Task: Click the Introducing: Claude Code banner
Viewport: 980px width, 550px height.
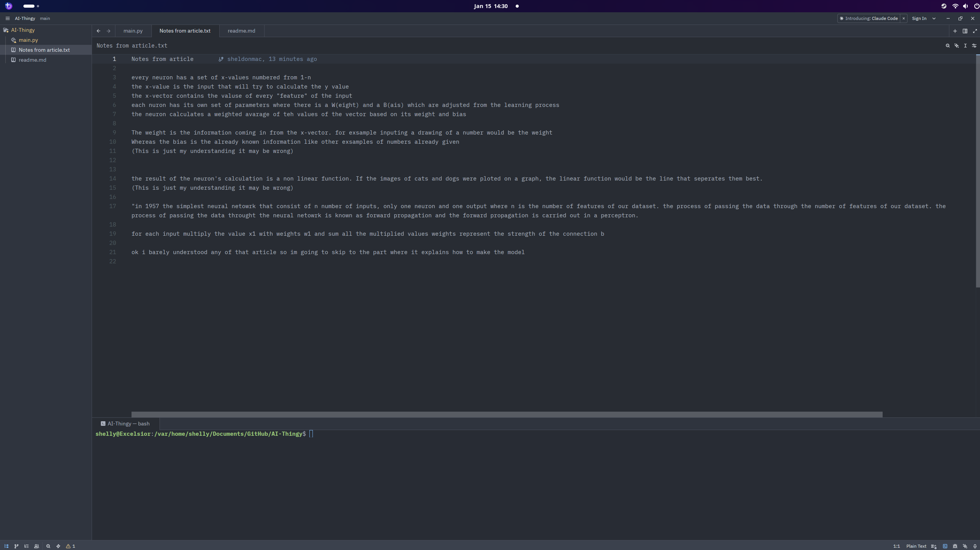Action: [x=871, y=18]
